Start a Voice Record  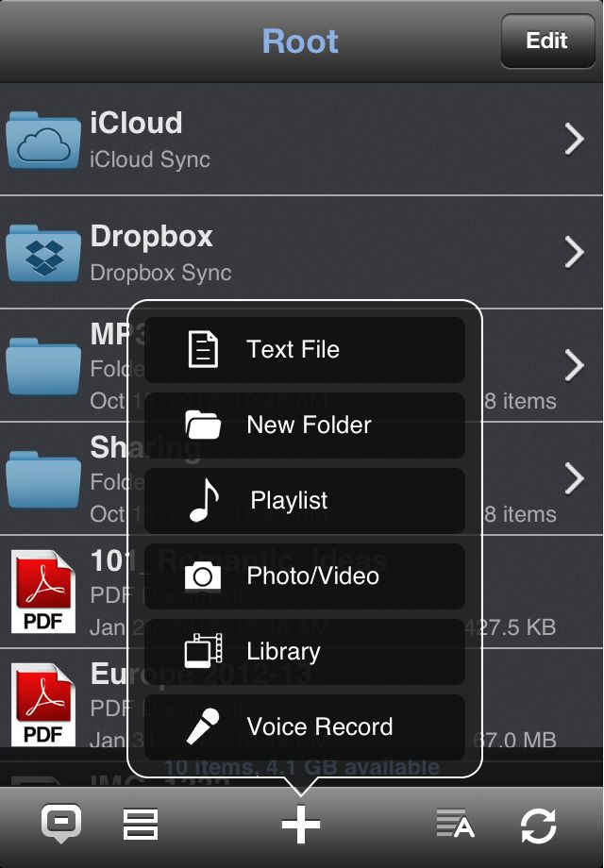pos(305,726)
